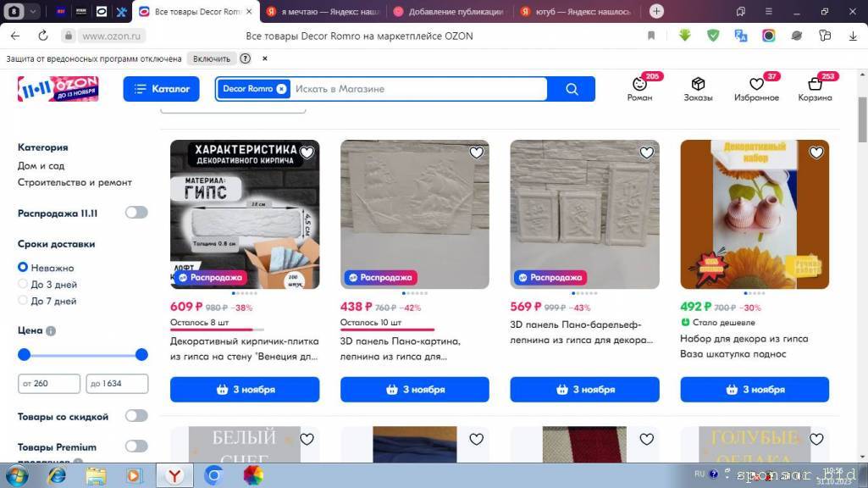868x488 pixels.
Task: Enable the Товары со скидкой switch
Action: coord(136,416)
